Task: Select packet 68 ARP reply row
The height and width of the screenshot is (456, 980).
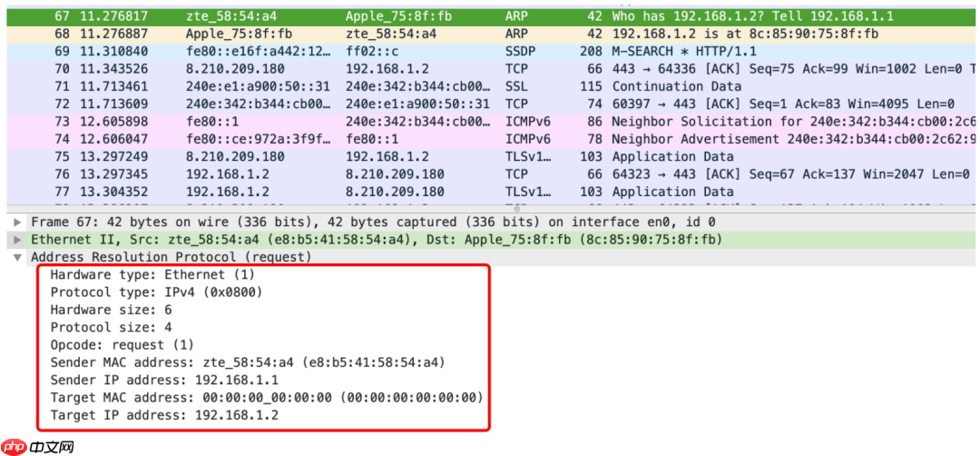Action: 491,34
